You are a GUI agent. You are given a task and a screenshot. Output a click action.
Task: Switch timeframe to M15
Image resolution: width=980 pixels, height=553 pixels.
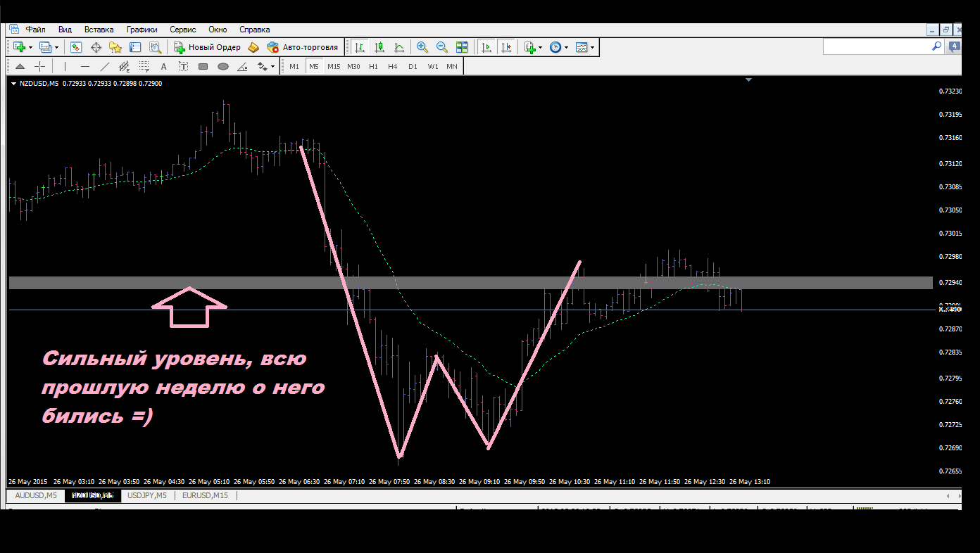(x=334, y=67)
